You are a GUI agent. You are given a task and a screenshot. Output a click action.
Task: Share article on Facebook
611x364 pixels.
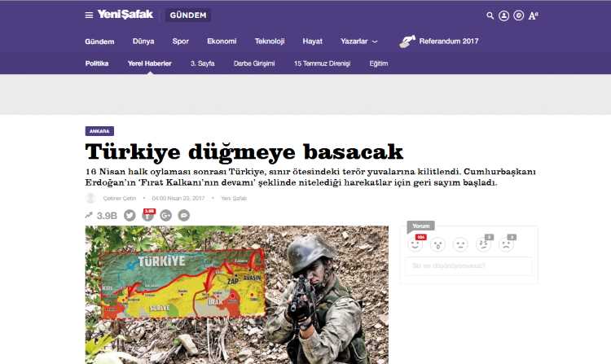(x=148, y=215)
